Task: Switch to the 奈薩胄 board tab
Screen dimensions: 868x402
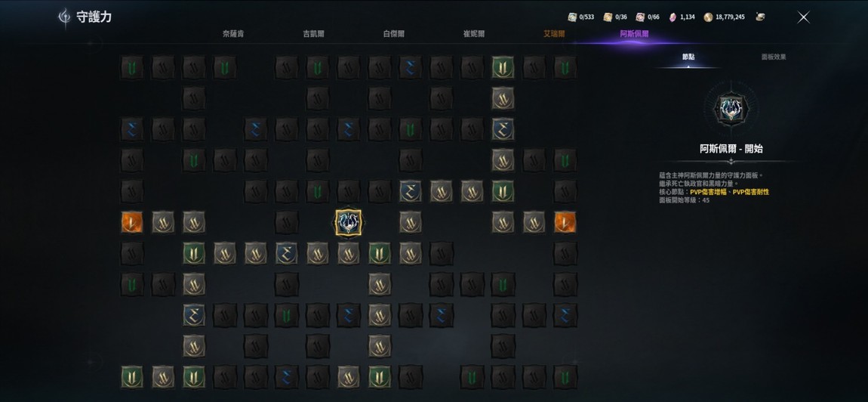Action: tap(233, 34)
